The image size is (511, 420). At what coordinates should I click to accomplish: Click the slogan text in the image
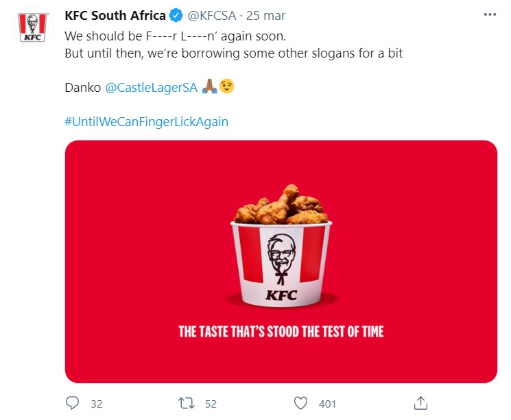281,332
